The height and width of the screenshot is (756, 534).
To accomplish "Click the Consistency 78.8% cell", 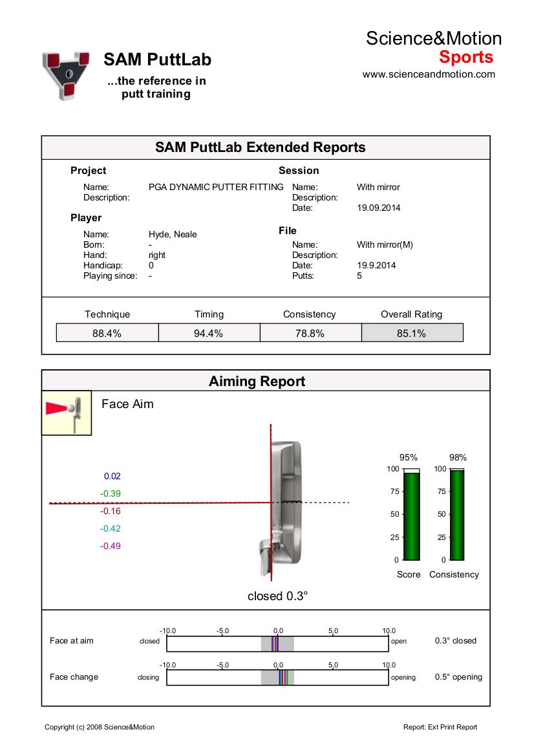I will [x=310, y=333].
